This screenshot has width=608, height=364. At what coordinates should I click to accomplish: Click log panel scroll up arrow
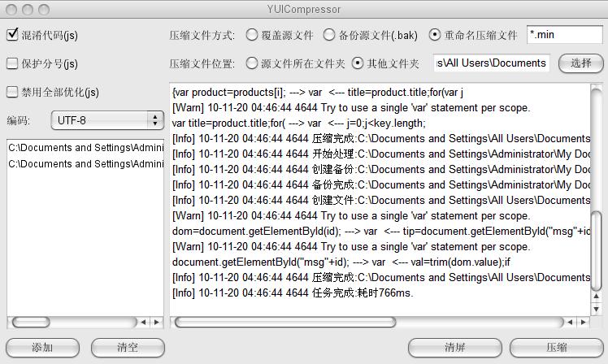coord(597,297)
